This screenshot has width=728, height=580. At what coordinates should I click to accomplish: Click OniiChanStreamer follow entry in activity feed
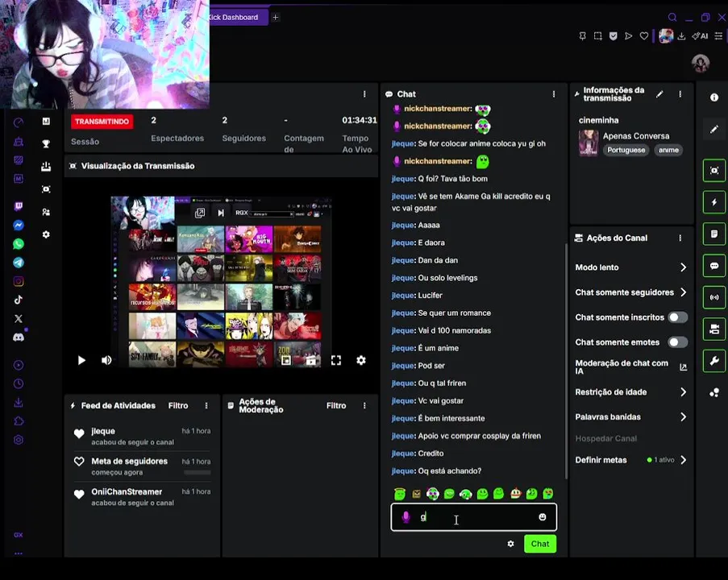pyautogui.click(x=143, y=497)
